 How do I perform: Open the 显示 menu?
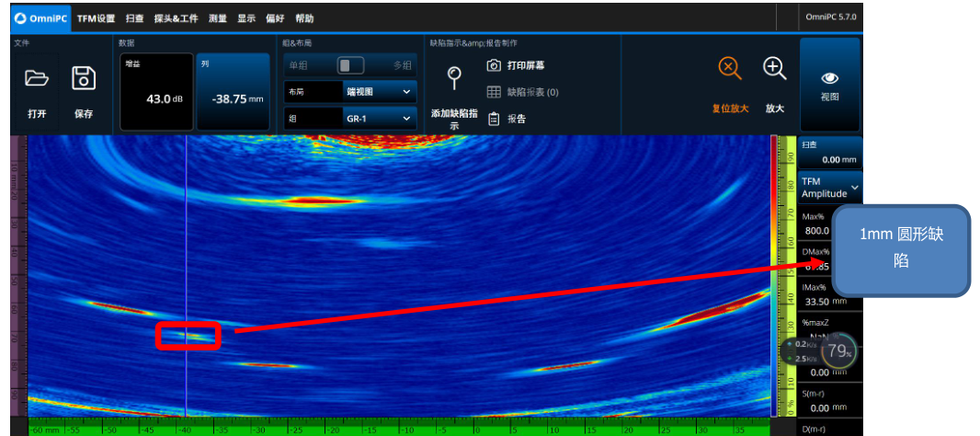[x=246, y=18]
